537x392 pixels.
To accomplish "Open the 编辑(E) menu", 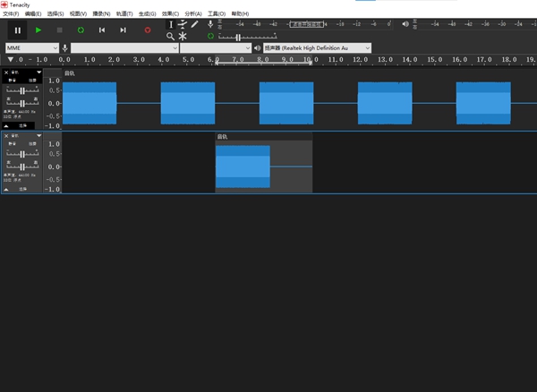I will click(x=33, y=13).
